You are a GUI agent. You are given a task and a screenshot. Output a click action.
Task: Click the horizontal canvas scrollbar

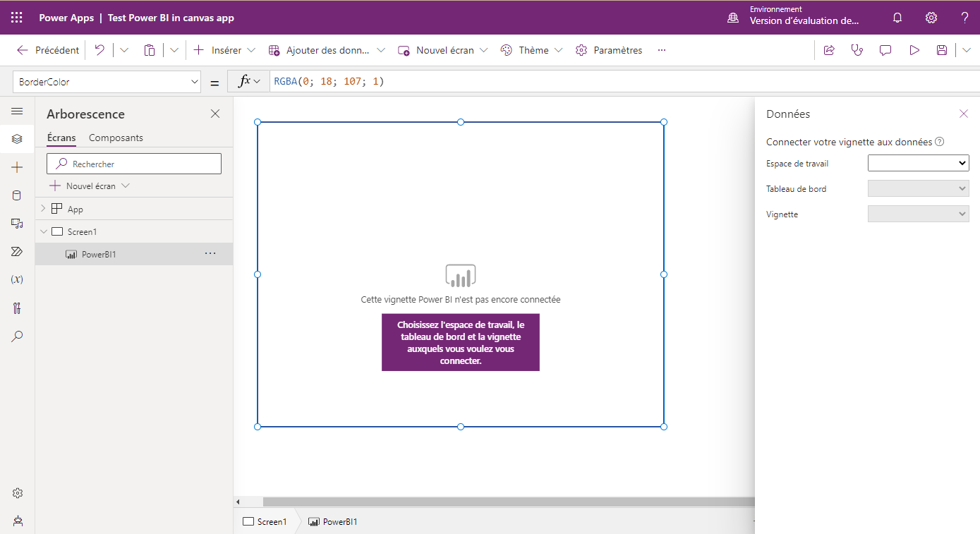click(x=509, y=502)
